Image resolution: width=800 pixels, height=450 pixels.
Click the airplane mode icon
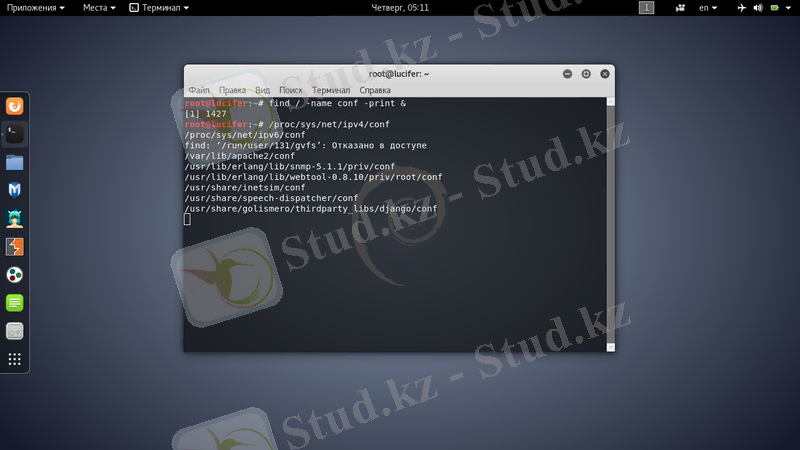coord(741,8)
